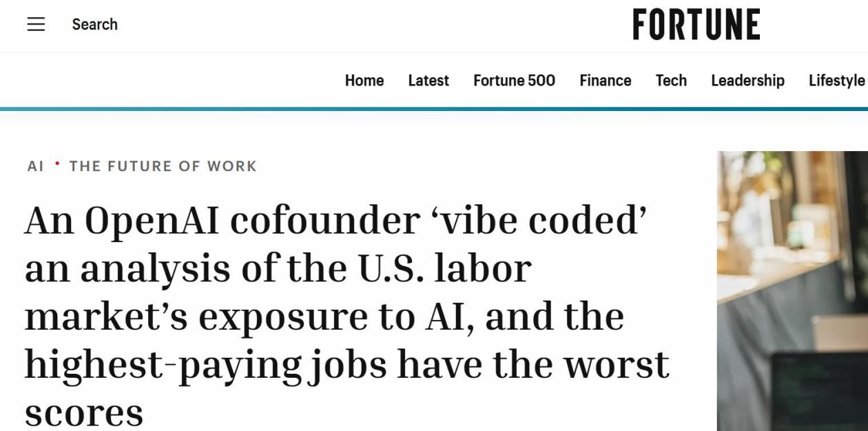The width and height of the screenshot is (868, 431).
Task: Open the Leadership nav item
Action: [747, 81]
